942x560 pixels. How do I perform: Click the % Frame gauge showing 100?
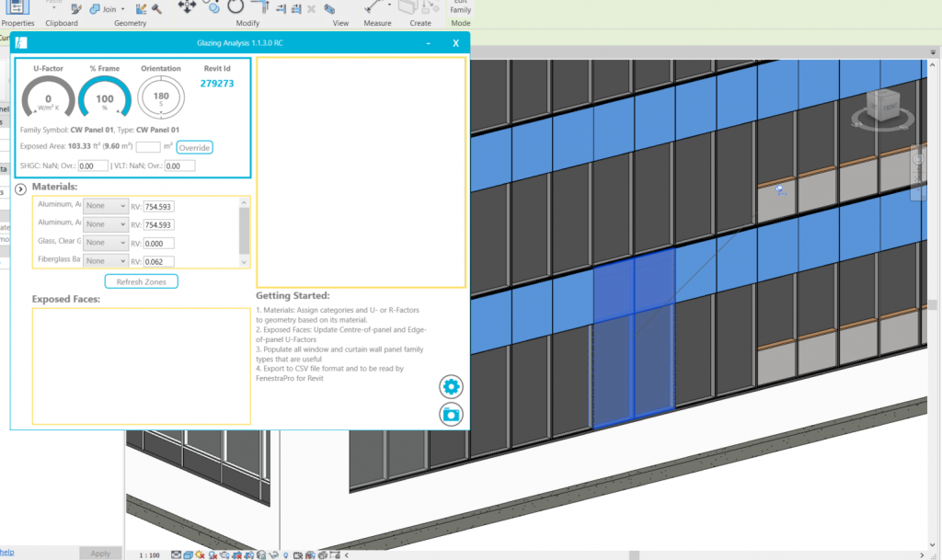105,97
